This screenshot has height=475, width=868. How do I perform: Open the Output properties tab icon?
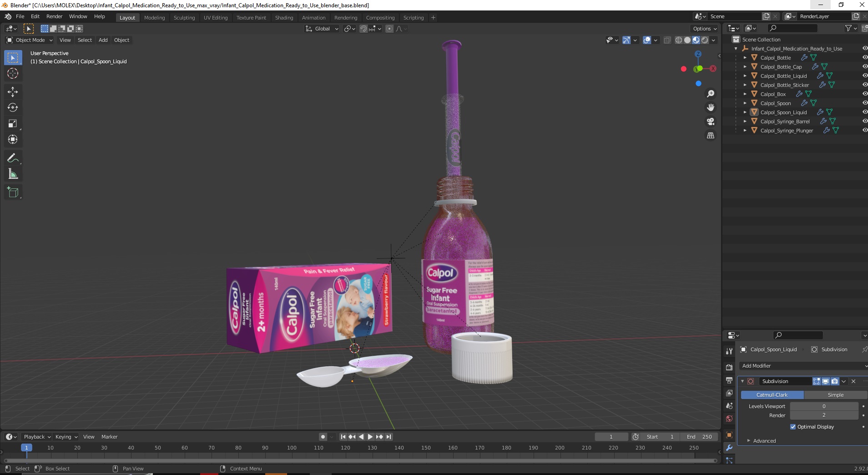(x=729, y=380)
